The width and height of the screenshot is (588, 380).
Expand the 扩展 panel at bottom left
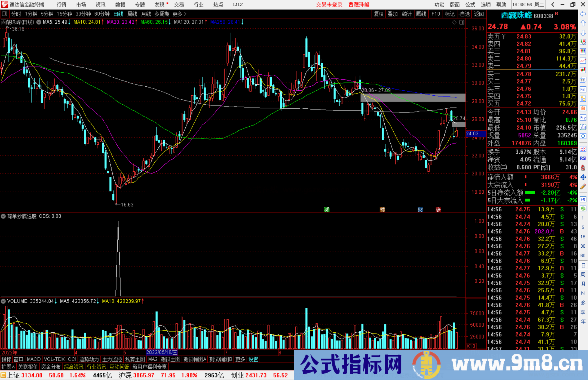[8, 367]
